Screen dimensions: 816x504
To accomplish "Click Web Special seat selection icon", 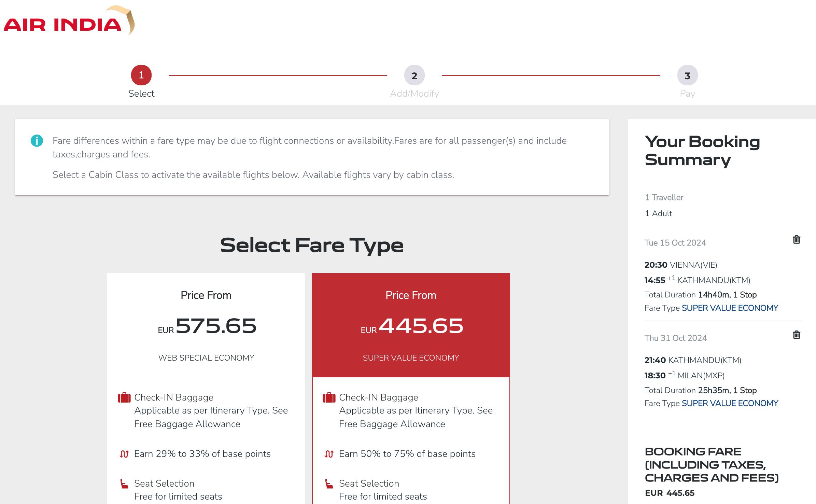I will (124, 484).
